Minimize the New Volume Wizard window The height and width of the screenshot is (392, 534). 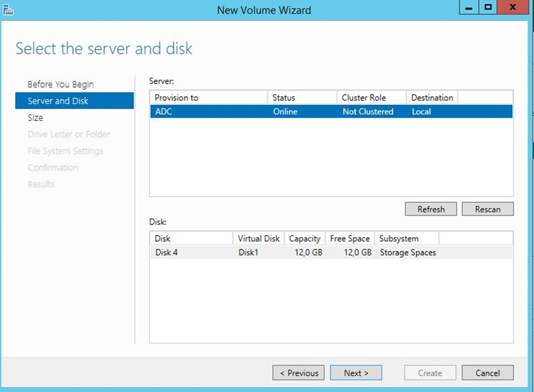pos(469,7)
